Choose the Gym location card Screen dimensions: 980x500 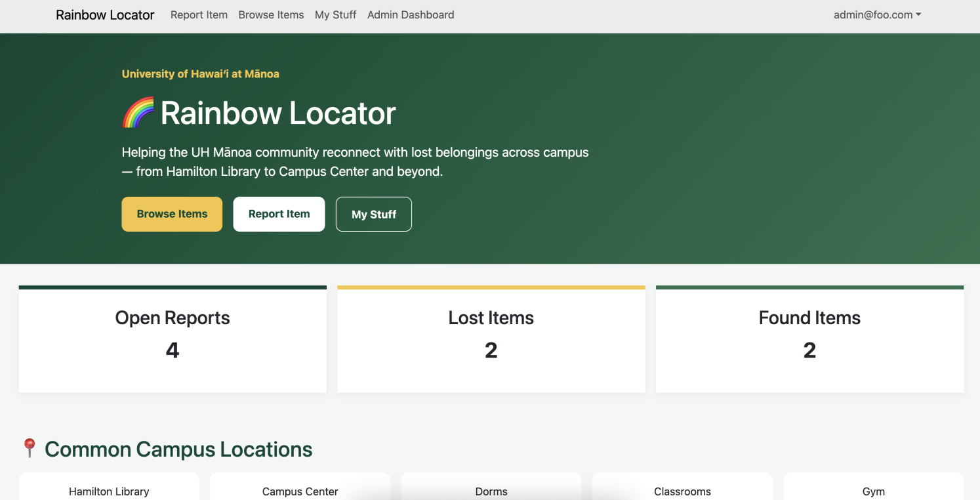(874, 487)
